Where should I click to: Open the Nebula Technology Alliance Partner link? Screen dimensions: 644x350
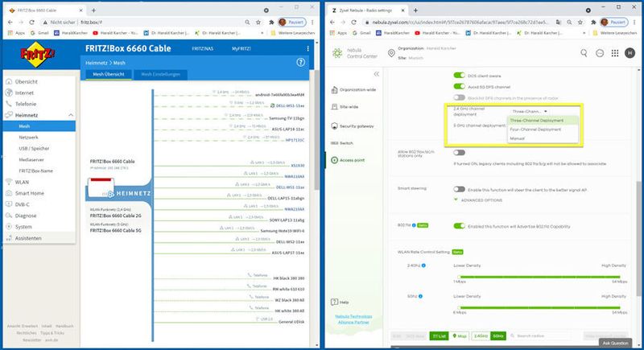[x=353, y=319]
